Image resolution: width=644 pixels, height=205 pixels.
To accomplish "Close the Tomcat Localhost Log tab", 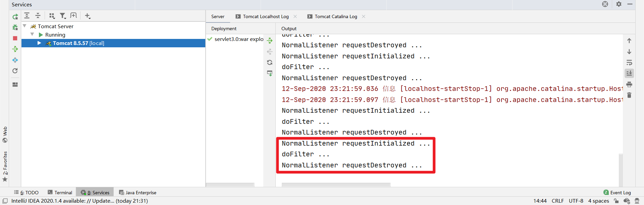I will click(x=295, y=16).
